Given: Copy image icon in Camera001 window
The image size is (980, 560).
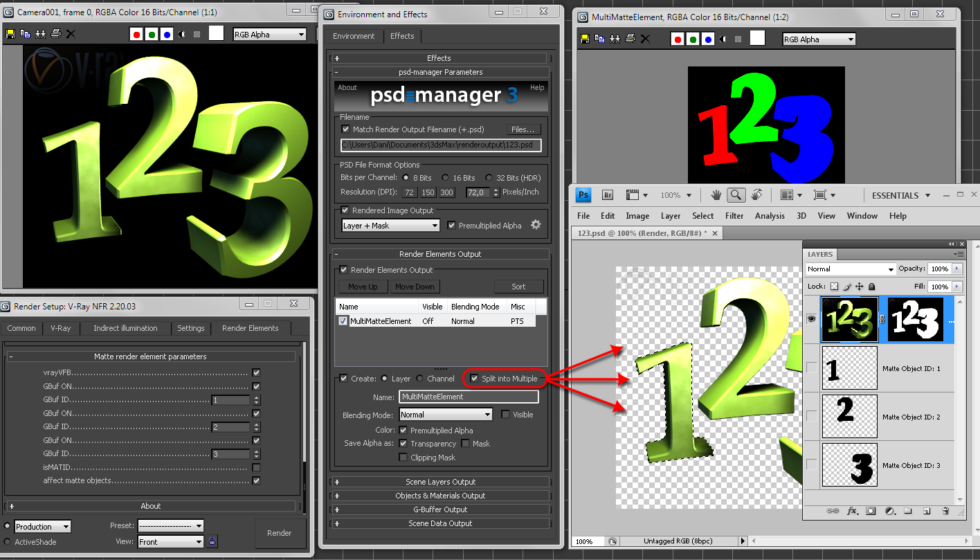Looking at the screenshot, I should (25, 34).
